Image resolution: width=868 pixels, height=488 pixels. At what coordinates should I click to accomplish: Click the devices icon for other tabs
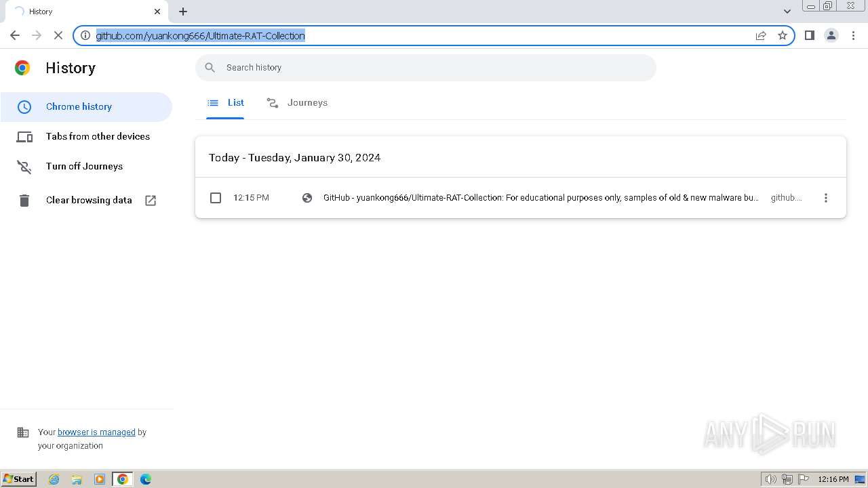click(x=24, y=137)
